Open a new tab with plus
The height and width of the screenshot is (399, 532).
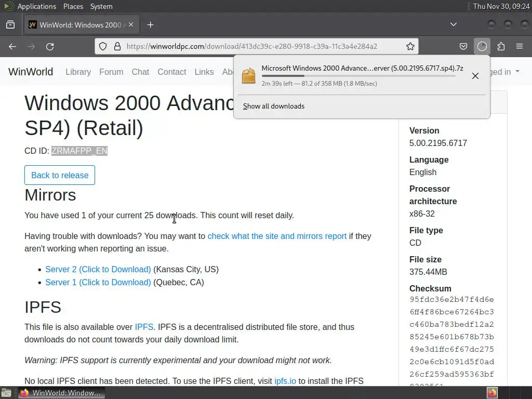(150, 25)
